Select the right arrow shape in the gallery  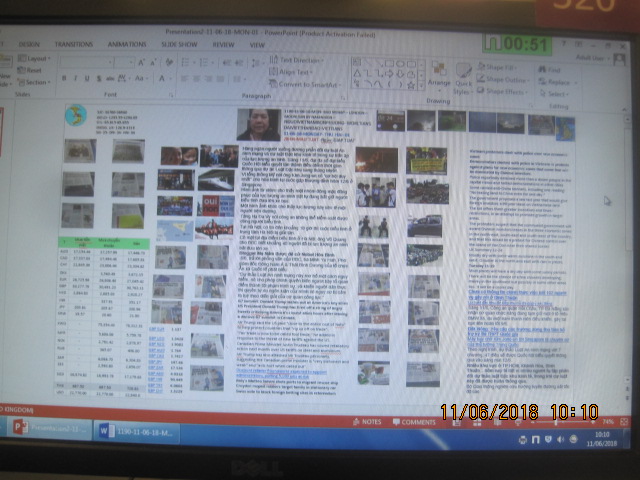pos(389,74)
